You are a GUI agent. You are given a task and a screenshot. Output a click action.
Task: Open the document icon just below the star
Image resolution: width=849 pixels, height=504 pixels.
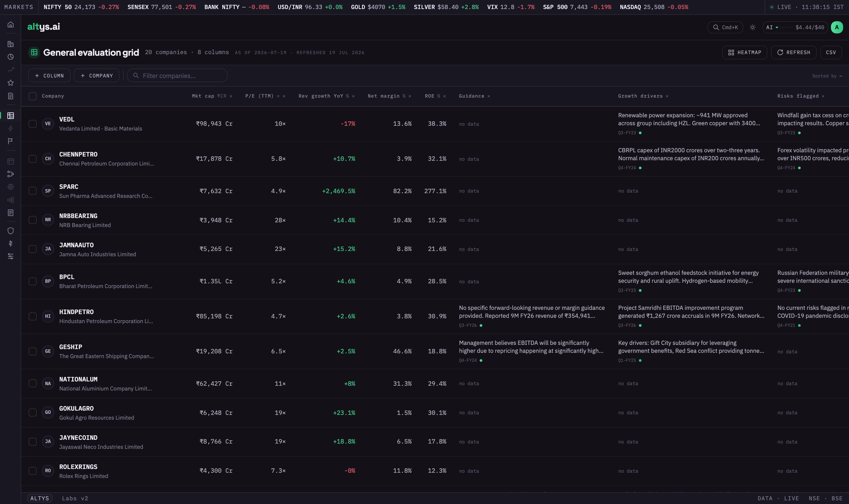coord(11,96)
